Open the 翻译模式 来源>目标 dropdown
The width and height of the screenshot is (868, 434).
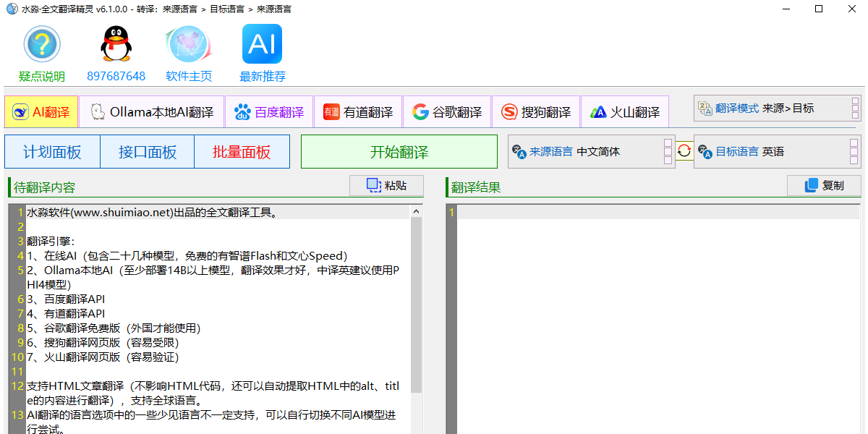click(777, 109)
